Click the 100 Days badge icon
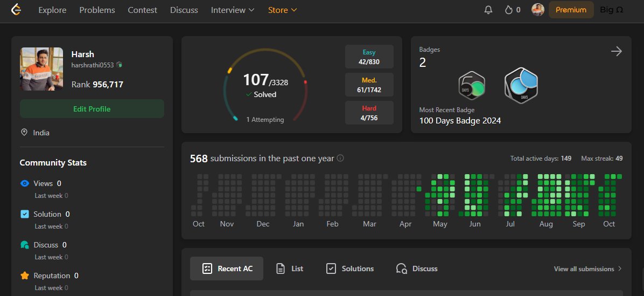Screen dimensions: 644x296 pos(521,86)
